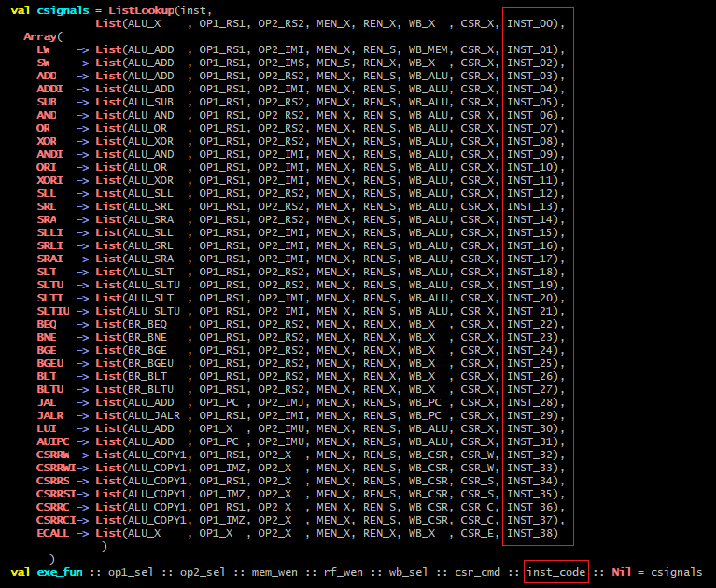Click the SUB instruction name
The height and width of the screenshot is (588, 716).
point(47,102)
